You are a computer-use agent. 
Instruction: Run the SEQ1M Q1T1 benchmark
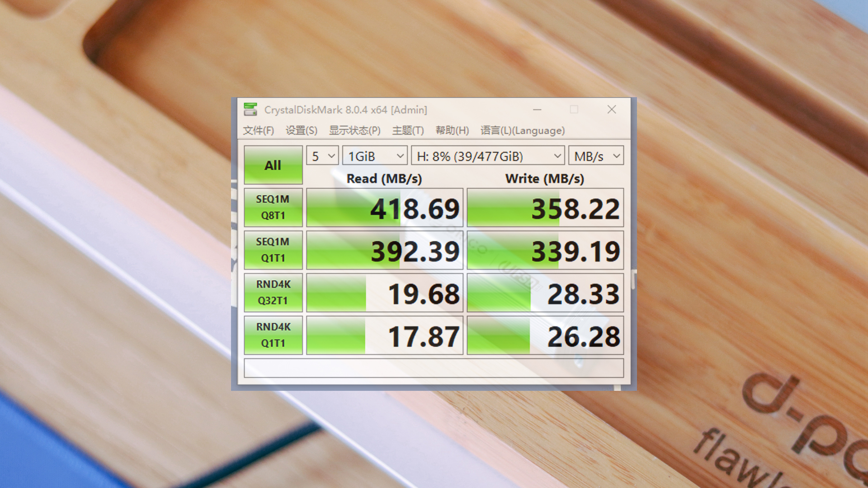(x=273, y=250)
